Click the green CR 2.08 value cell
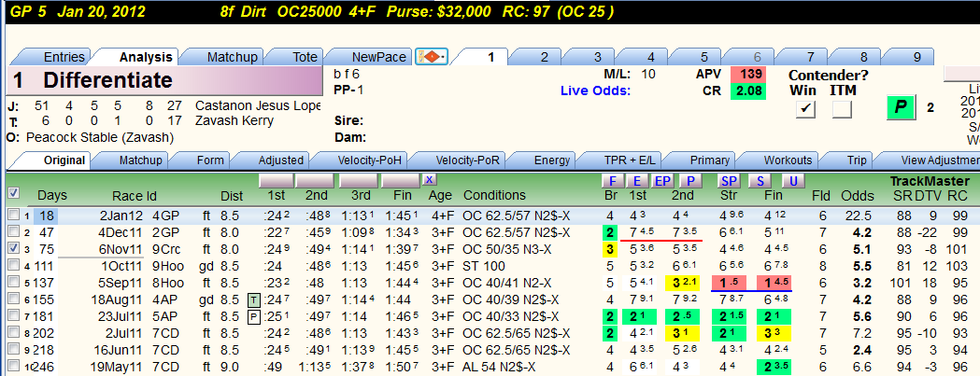The height and width of the screenshot is (376, 980). (746, 91)
